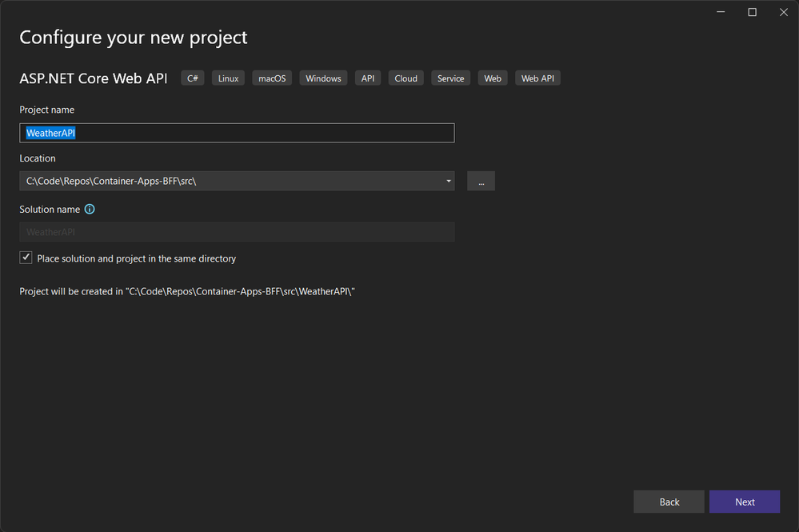Click the Solution name info icon
Viewport: 799px width, 532px height.
coord(89,209)
